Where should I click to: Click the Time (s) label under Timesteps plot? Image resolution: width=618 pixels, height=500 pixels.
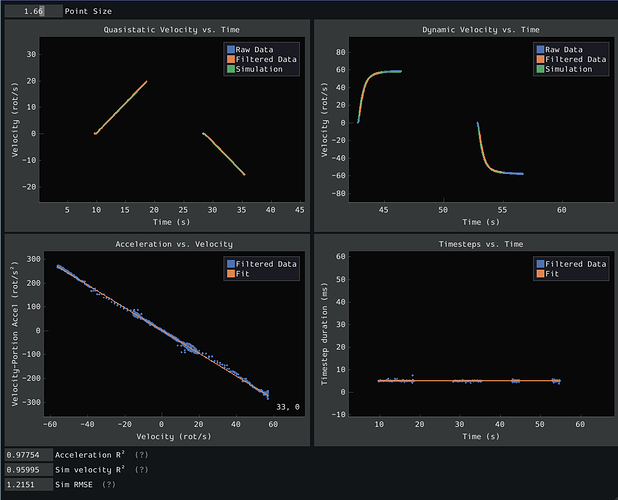481,437
